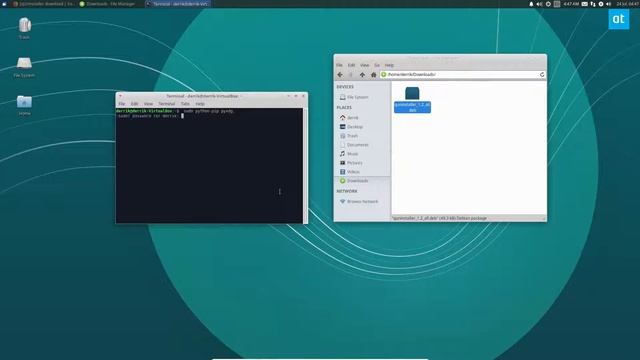Click the selected .deb file name label
The image size is (640, 360).
[x=412, y=107]
